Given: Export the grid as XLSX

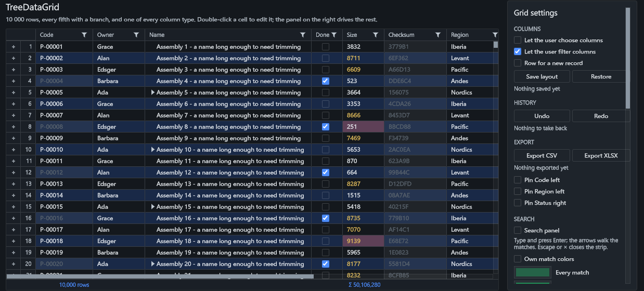Looking at the screenshot, I should 601,155.
